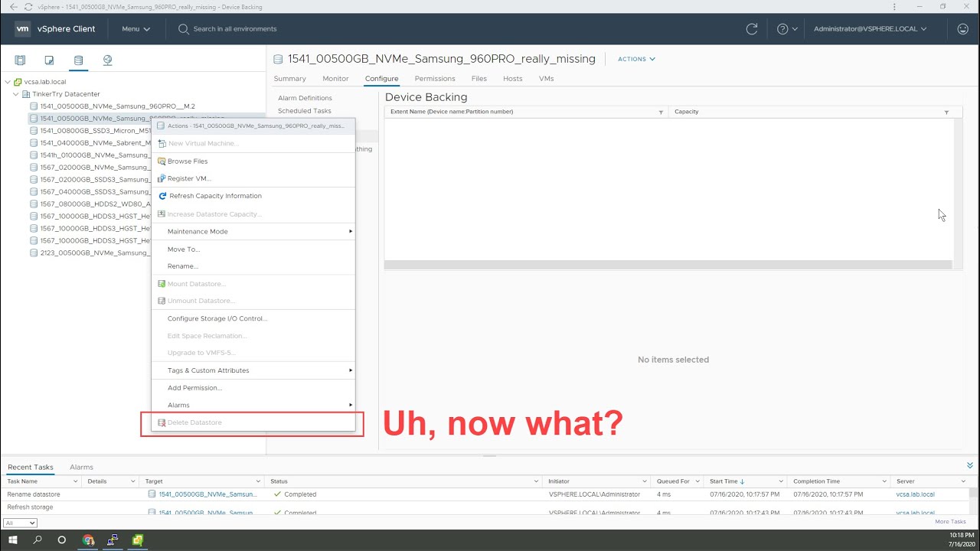The image size is (980, 551).
Task: Click the Refresh Capacity Information arrow icon
Action: pyautogui.click(x=162, y=196)
